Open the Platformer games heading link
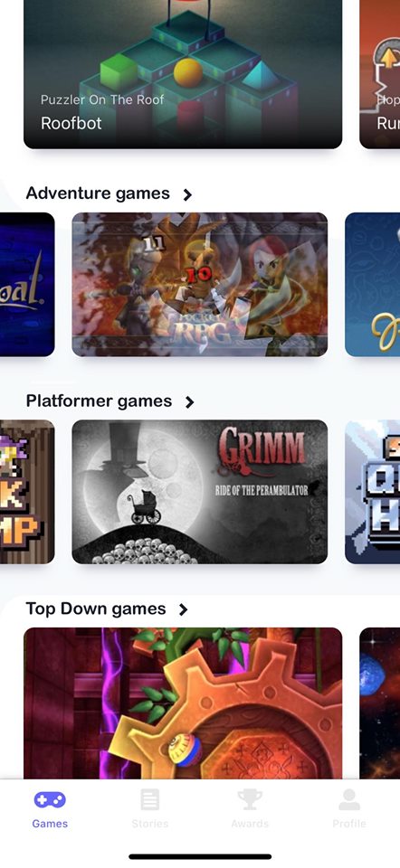Screen dimensions: 400x868 coord(100,401)
